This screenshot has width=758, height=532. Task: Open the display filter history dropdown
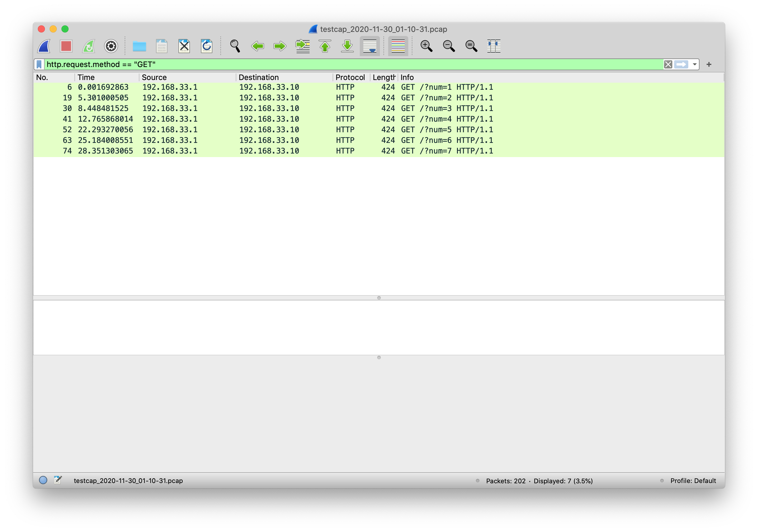[694, 64]
